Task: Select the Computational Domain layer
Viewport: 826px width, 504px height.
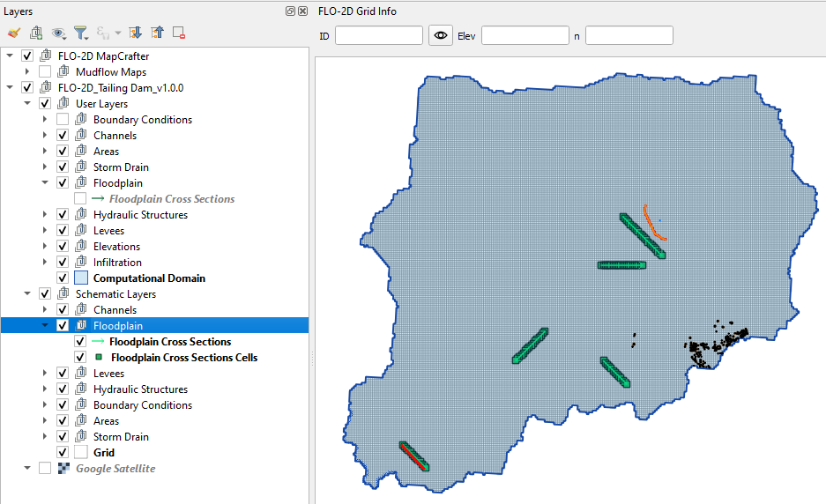Action: click(x=149, y=278)
